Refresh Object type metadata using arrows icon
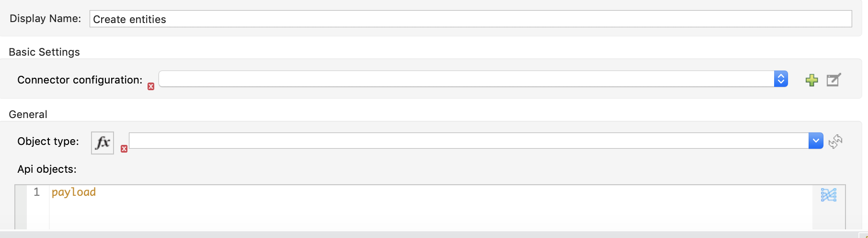Screen dimensions: 868x238 click(835, 142)
